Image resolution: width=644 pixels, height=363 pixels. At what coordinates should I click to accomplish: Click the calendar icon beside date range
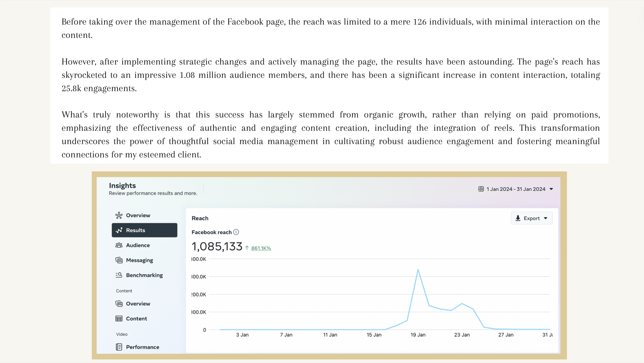pos(481,189)
